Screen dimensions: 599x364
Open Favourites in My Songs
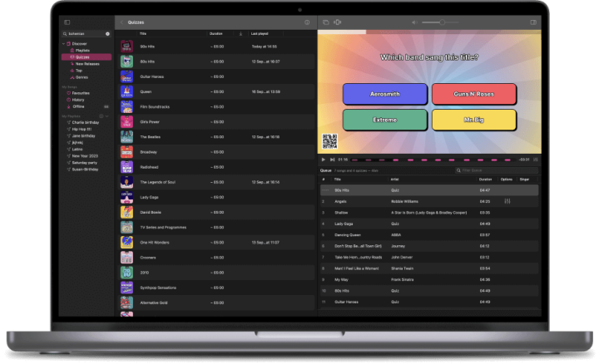(x=81, y=93)
